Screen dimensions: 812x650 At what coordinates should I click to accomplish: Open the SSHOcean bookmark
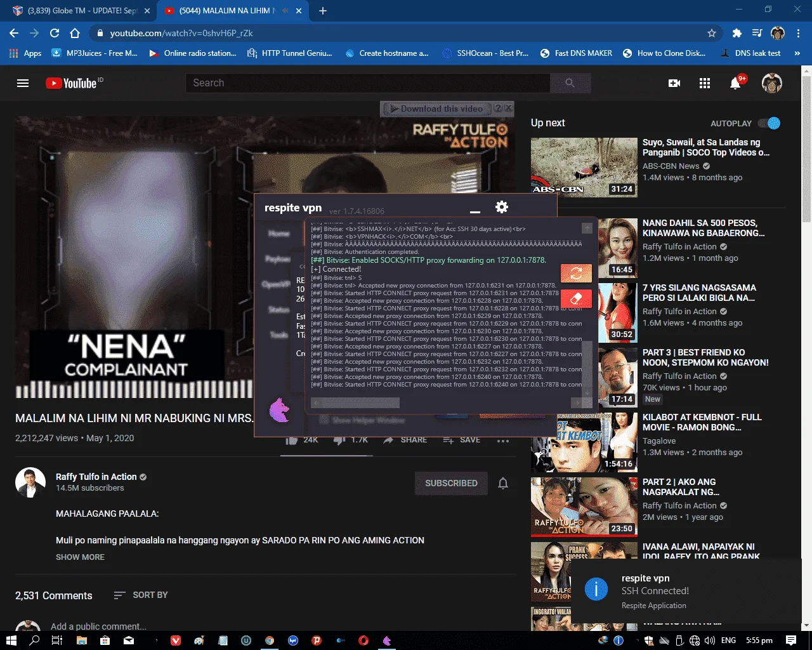(x=485, y=53)
